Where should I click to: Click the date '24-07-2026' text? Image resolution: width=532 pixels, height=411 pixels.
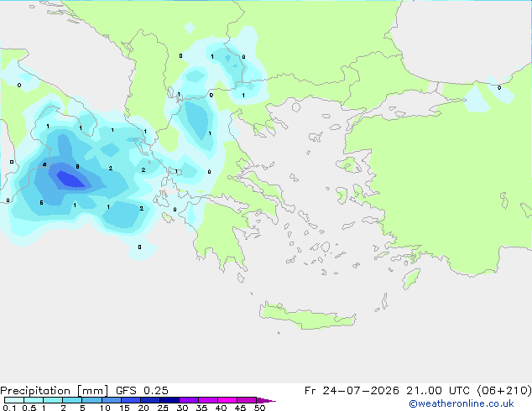[x=361, y=391]
